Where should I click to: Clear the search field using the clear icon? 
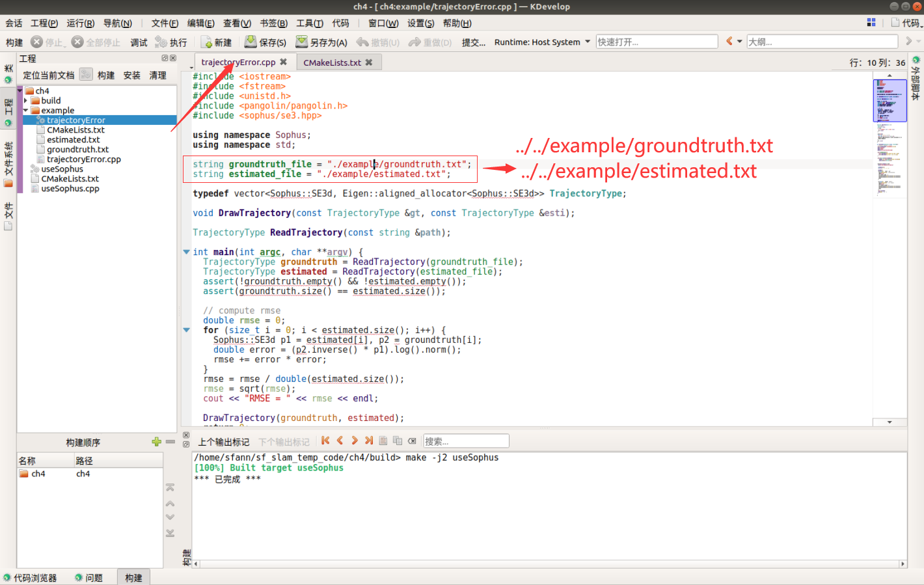click(x=413, y=441)
